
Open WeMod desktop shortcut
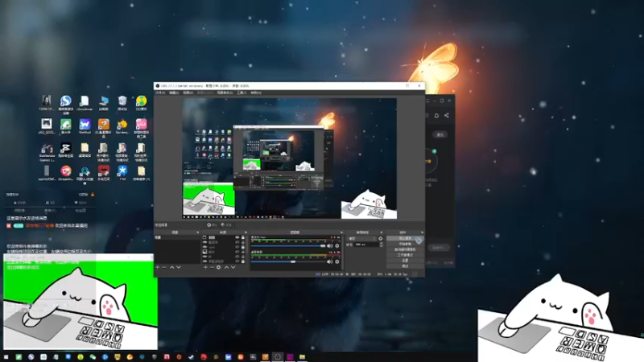[x=85, y=126]
